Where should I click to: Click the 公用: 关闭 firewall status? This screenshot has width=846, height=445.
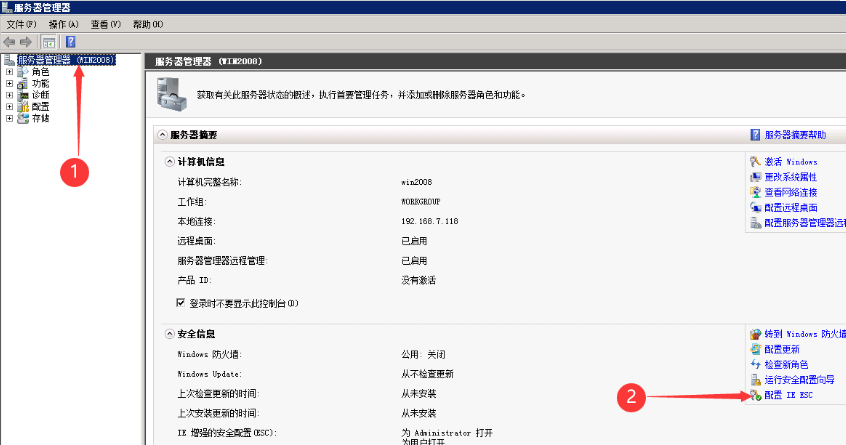423,354
